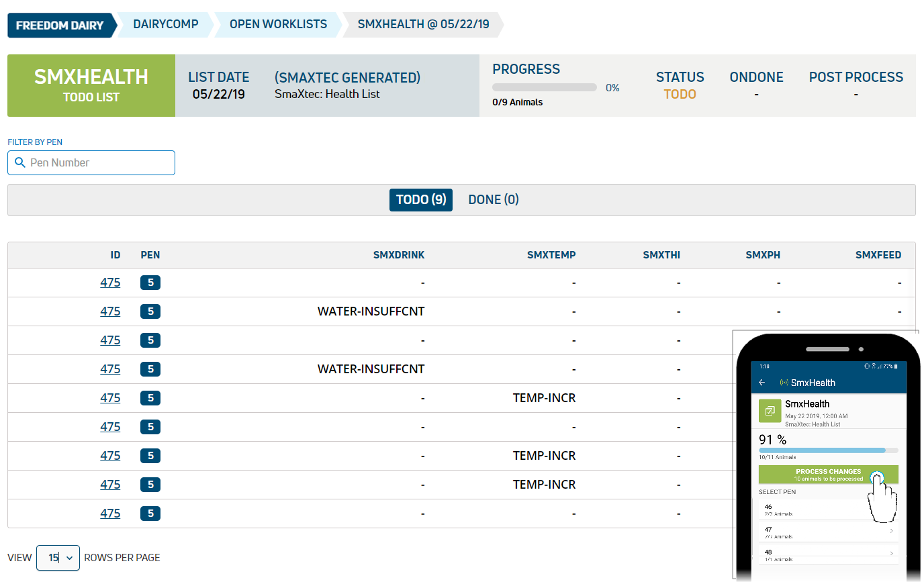
Task: Tap the signal strength icon on the phone
Action: [880, 367]
